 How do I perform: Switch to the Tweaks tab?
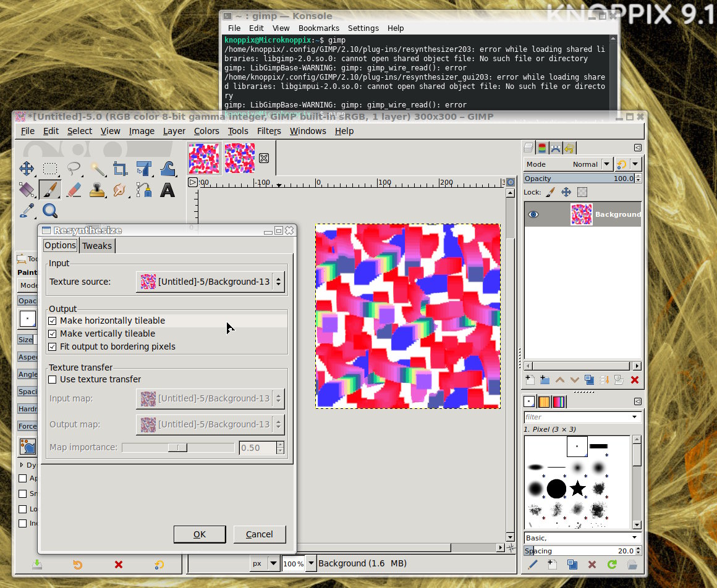97,246
